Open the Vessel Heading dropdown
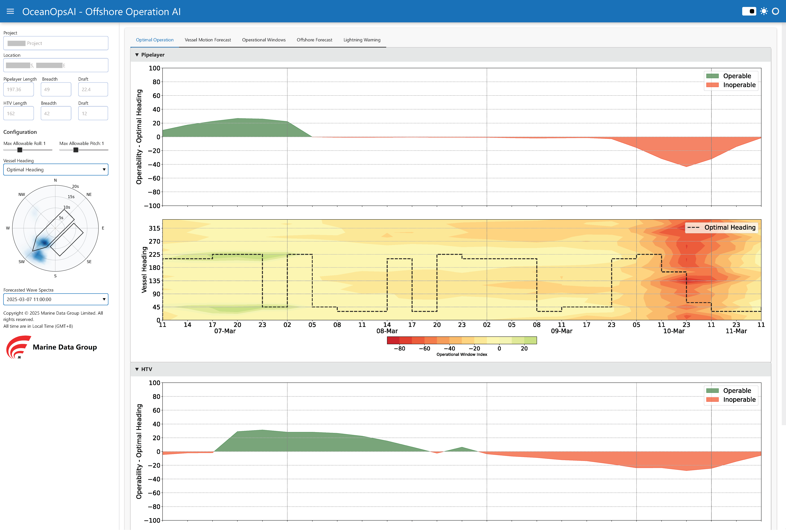This screenshot has height=532, width=786. [56, 170]
